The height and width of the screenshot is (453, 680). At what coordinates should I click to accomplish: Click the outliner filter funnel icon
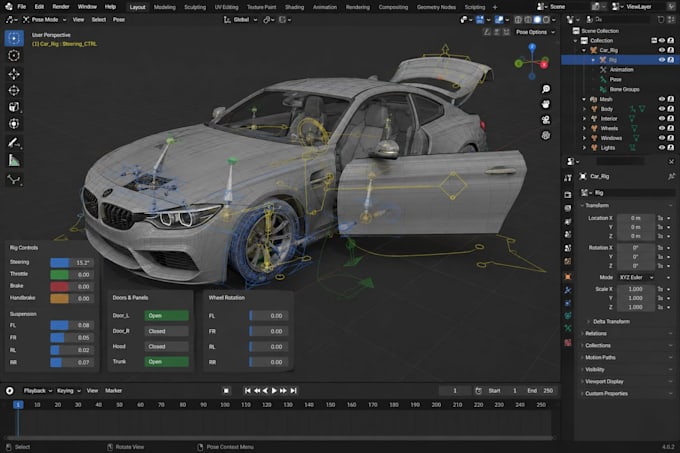[x=660, y=20]
